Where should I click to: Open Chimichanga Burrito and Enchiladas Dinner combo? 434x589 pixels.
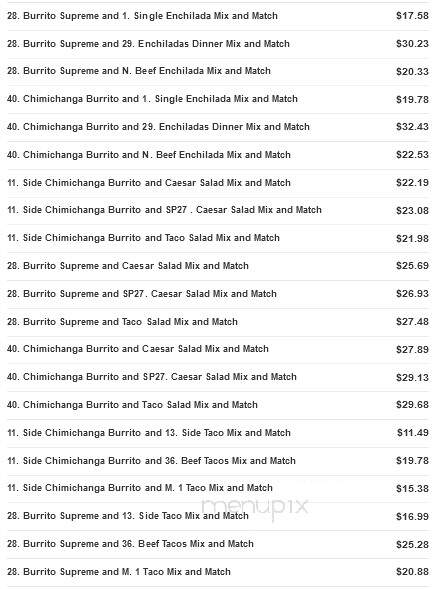tap(218, 127)
